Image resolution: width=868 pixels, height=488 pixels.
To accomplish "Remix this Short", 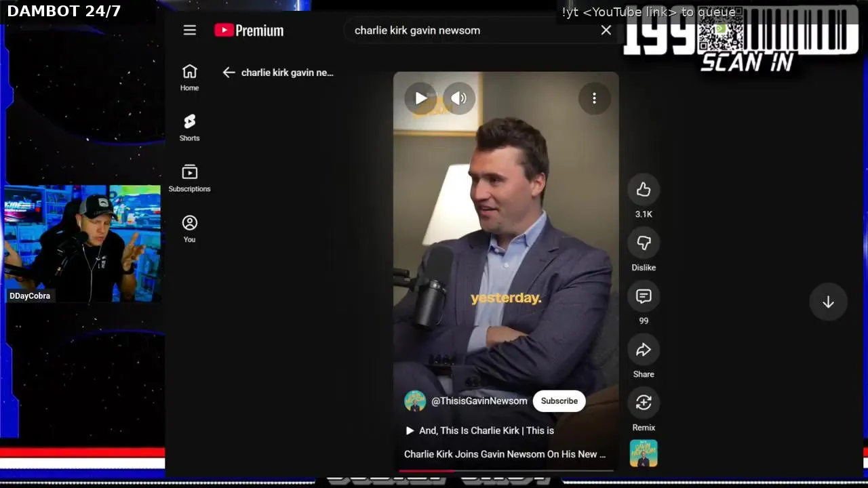I will click(644, 403).
